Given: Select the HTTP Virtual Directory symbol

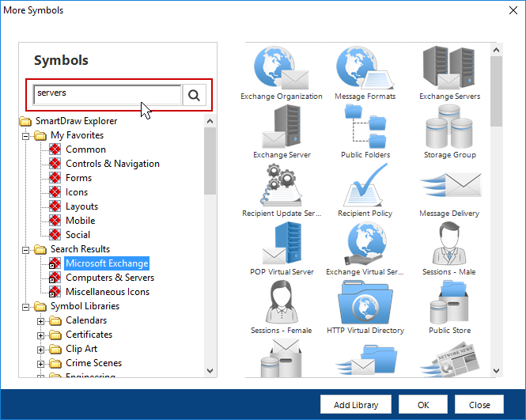Looking at the screenshot, I should (365, 302).
